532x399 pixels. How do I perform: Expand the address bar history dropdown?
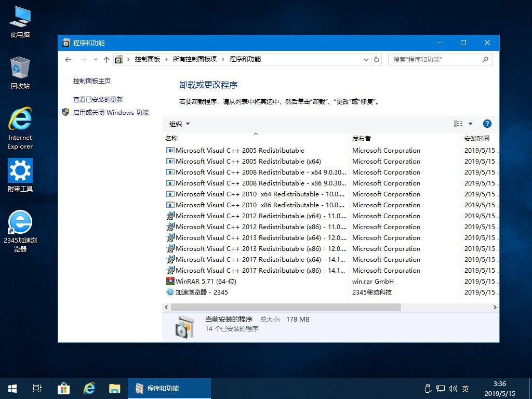click(x=366, y=60)
